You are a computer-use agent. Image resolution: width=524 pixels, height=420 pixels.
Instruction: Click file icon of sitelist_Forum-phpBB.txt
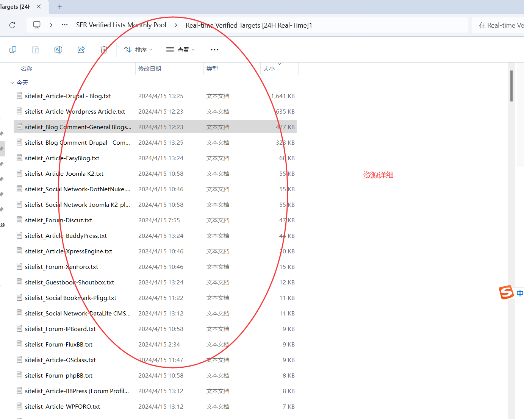(19, 375)
